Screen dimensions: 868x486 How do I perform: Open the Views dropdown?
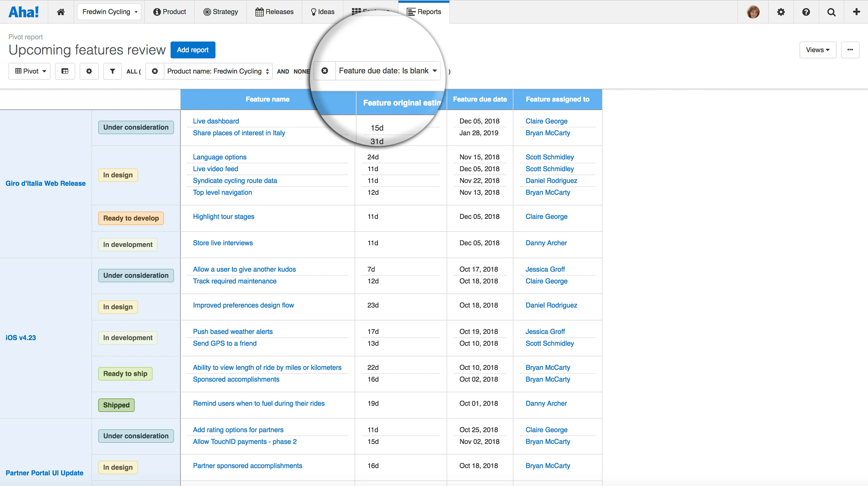point(818,50)
